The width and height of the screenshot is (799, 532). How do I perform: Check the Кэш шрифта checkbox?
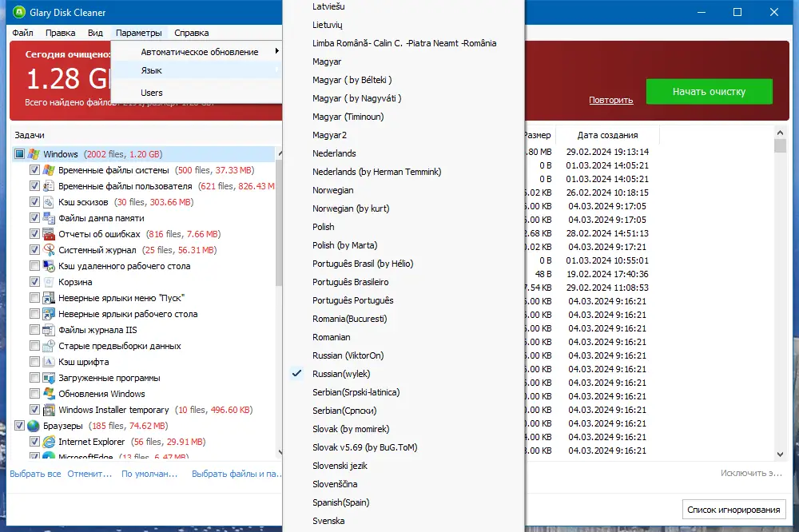point(34,362)
